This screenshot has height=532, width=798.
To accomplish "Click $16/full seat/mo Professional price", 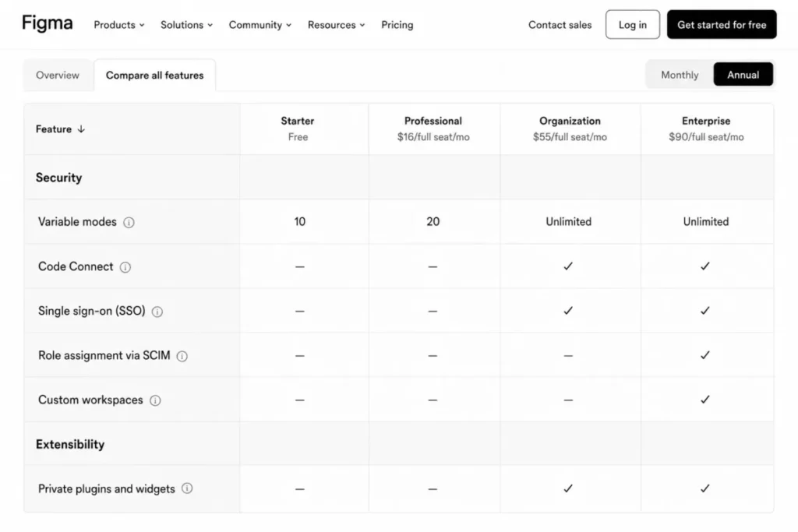I will pos(433,137).
